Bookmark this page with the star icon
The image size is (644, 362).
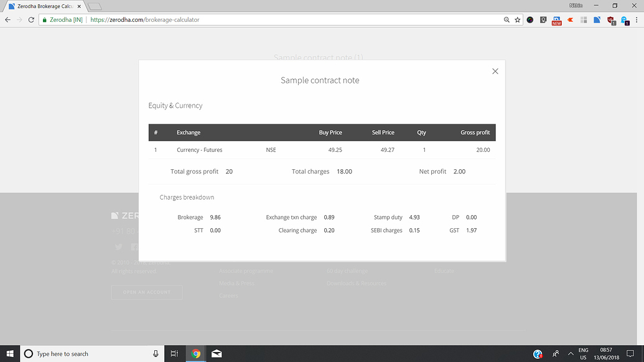click(517, 19)
